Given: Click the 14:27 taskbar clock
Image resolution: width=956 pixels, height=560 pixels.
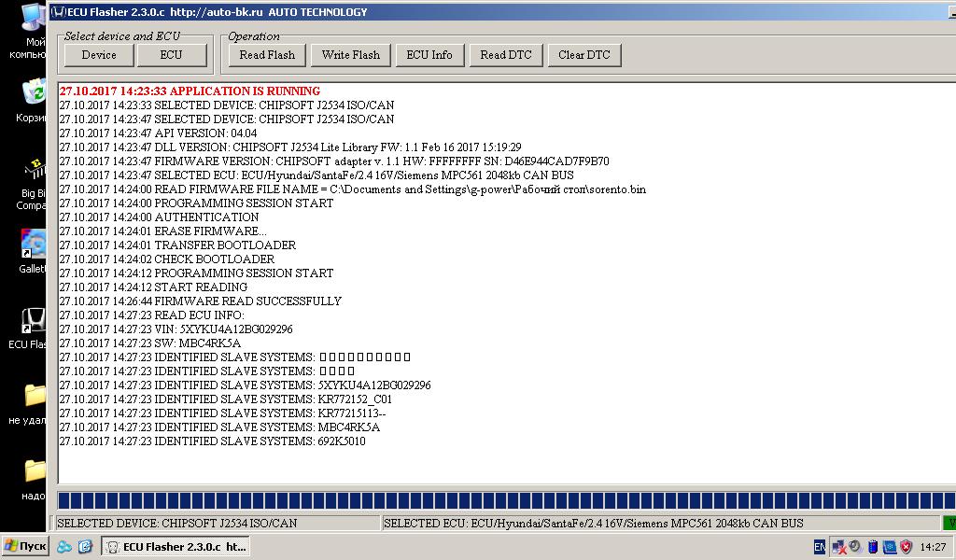Looking at the screenshot, I should pyautogui.click(x=933, y=547).
